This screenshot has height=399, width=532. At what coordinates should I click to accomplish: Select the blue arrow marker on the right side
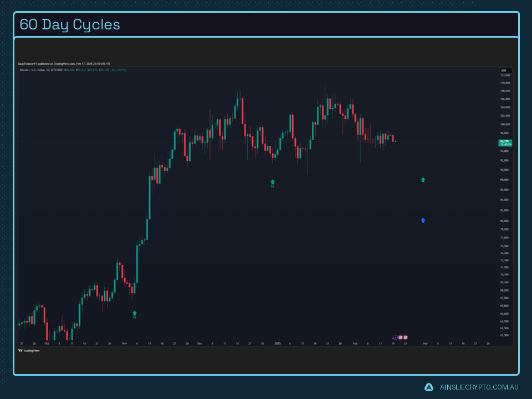(x=422, y=220)
